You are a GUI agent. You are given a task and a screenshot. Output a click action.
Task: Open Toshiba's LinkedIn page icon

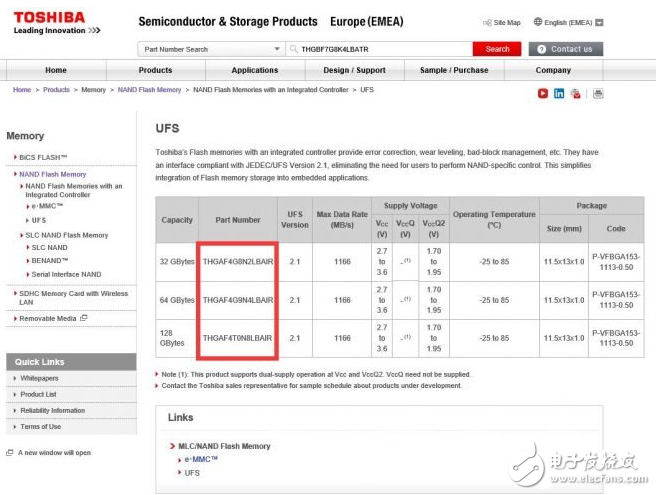(559, 93)
